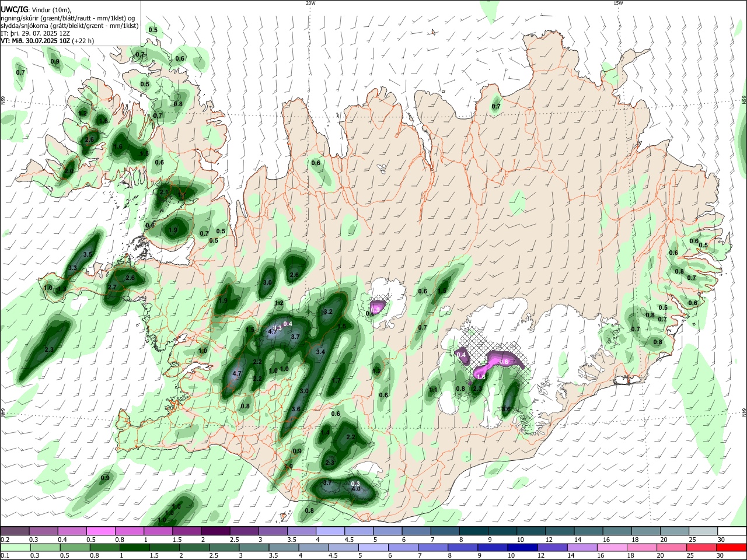Click the 2.1 precipitation value on the map
The height and width of the screenshot is (560, 747).
point(164,192)
